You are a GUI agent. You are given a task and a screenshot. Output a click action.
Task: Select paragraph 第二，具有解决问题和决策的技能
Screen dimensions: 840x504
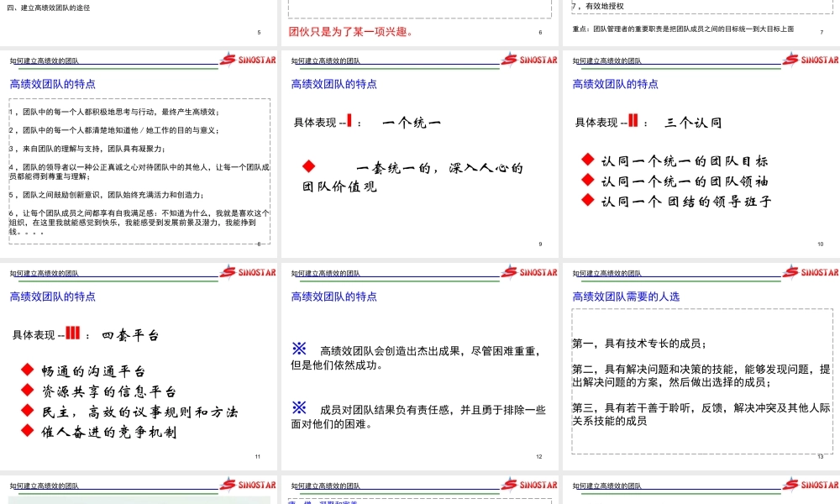pyautogui.click(x=701, y=375)
